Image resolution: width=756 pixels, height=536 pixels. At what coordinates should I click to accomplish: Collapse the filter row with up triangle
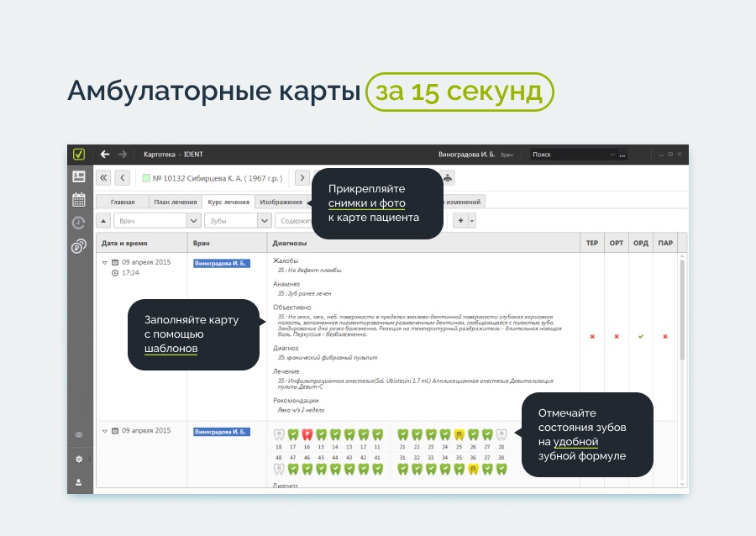pyautogui.click(x=103, y=221)
